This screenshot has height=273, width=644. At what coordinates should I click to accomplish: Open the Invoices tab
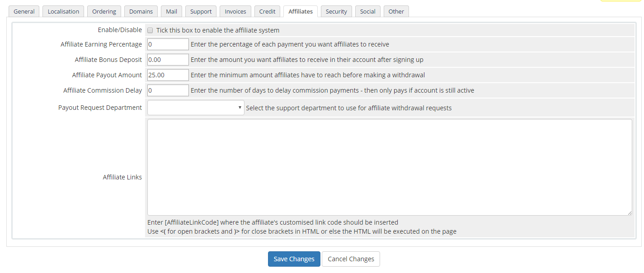tap(235, 11)
